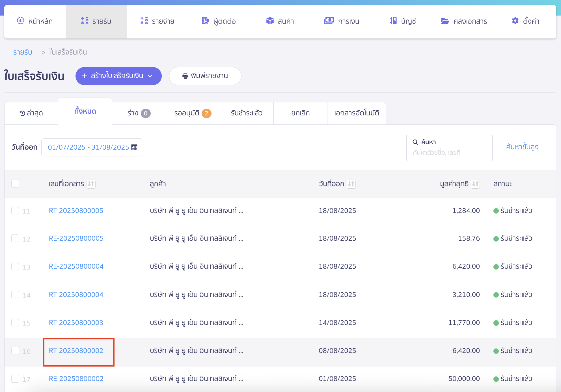Switch to the รออนุมัติ tab

[x=193, y=113]
